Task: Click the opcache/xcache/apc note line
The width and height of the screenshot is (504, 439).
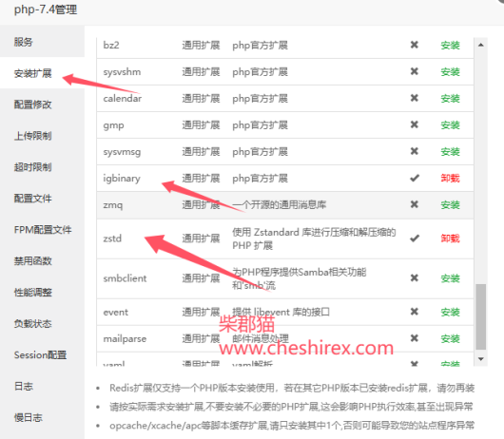Action: tap(292, 426)
